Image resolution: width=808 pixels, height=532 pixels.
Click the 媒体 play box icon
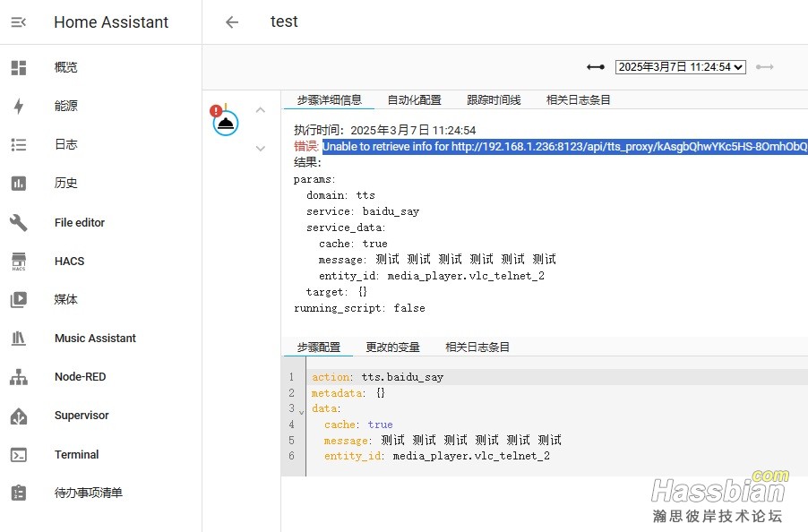[x=19, y=300]
